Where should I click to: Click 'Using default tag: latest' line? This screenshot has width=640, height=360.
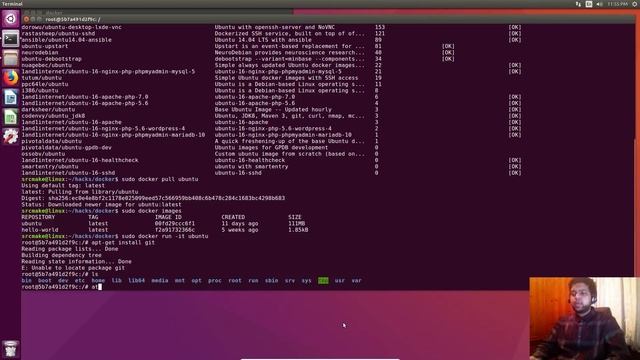(63, 185)
